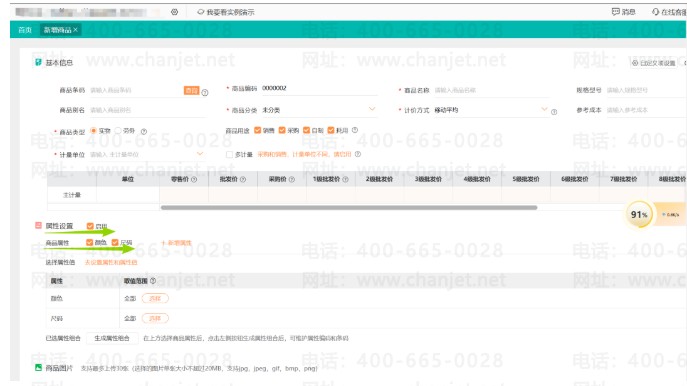Toggle the 销售 usage checkbox
This screenshot has height=386, width=687.
pyautogui.click(x=258, y=130)
